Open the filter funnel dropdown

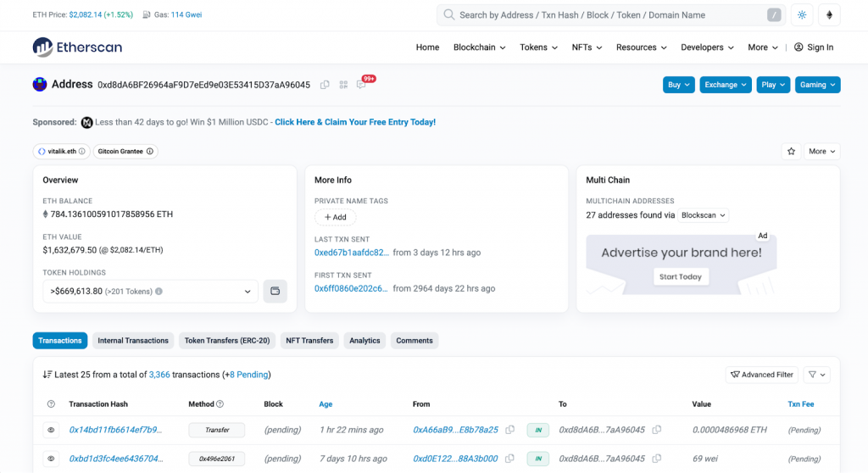coord(817,375)
